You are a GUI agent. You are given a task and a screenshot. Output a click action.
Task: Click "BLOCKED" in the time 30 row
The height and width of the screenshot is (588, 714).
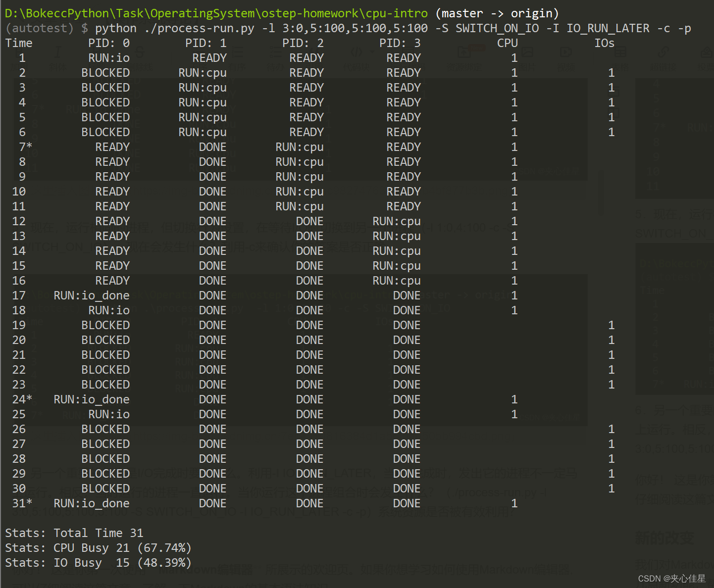click(105, 489)
